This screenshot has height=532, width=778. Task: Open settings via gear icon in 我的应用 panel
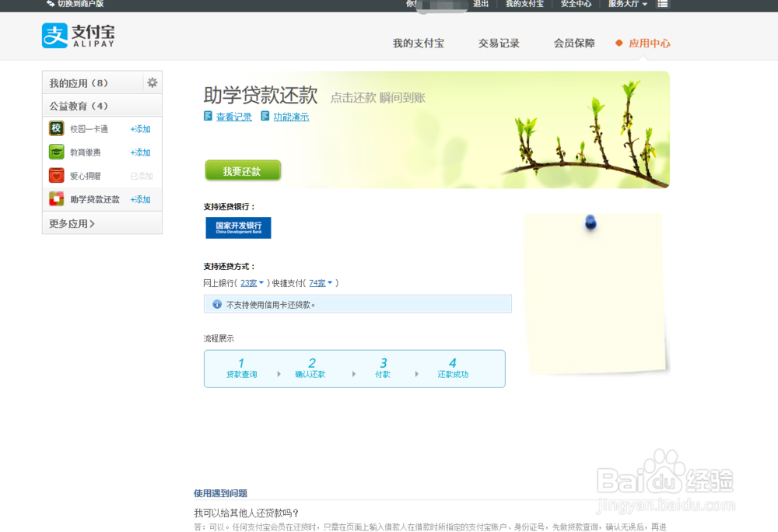(x=152, y=82)
